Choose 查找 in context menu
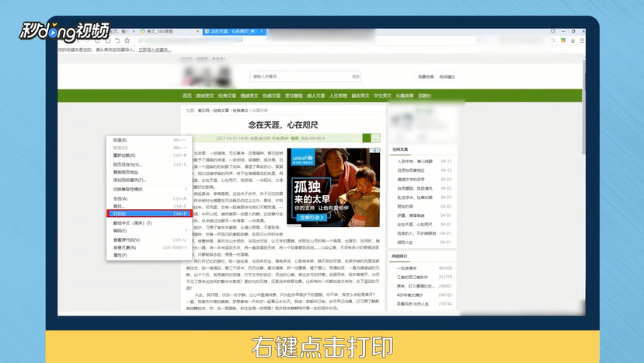 pos(149,206)
